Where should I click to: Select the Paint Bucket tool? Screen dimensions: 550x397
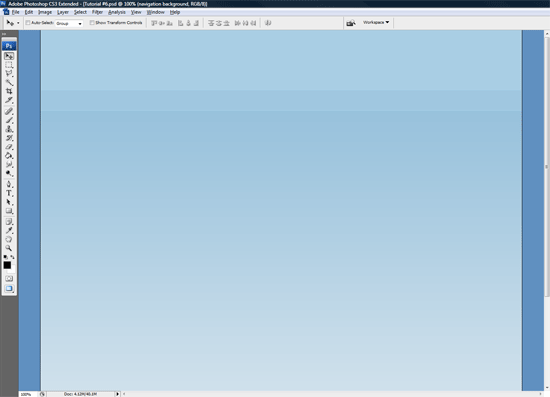point(9,156)
